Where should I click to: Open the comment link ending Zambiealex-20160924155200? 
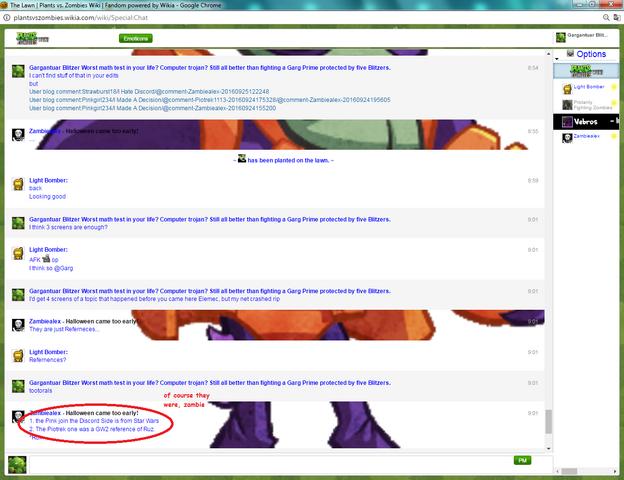pos(152,108)
